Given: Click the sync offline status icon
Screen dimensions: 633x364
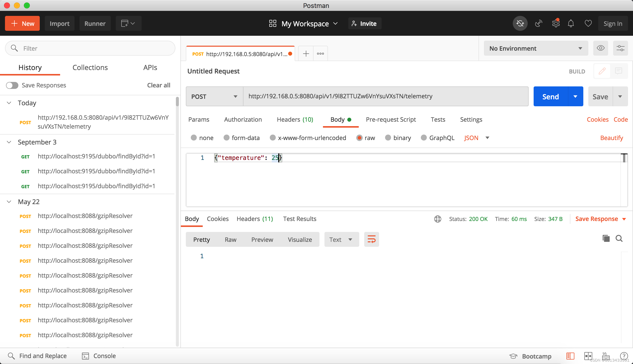Looking at the screenshot, I should click(x=520, y=24).
